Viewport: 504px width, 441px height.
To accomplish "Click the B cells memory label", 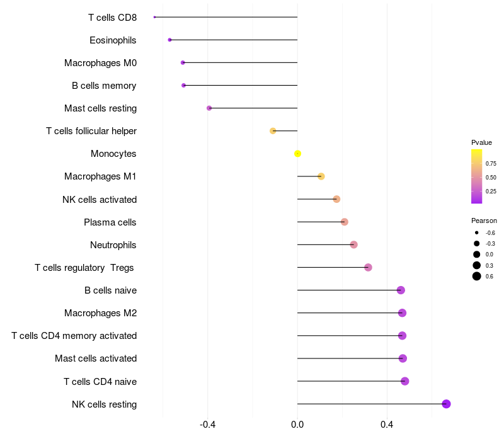I will pos(104,86).
